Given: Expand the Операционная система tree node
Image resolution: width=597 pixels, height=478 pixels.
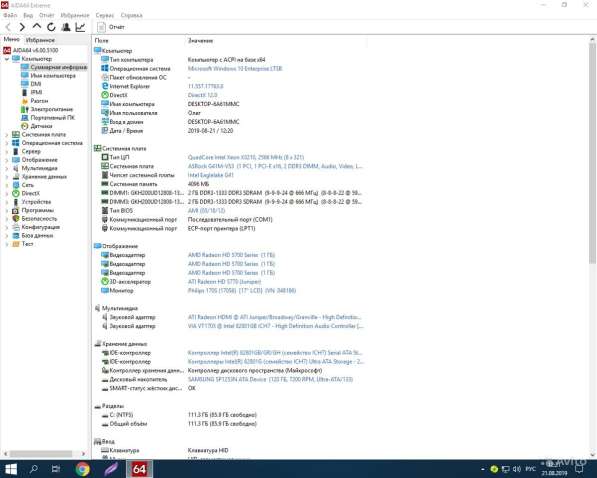Looking at the screenshot, I should [x=6, y=143].
